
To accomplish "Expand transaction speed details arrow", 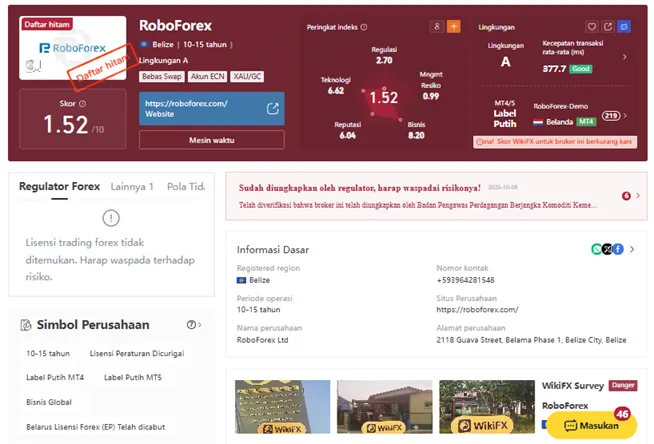I will click(x=624, y=57).
